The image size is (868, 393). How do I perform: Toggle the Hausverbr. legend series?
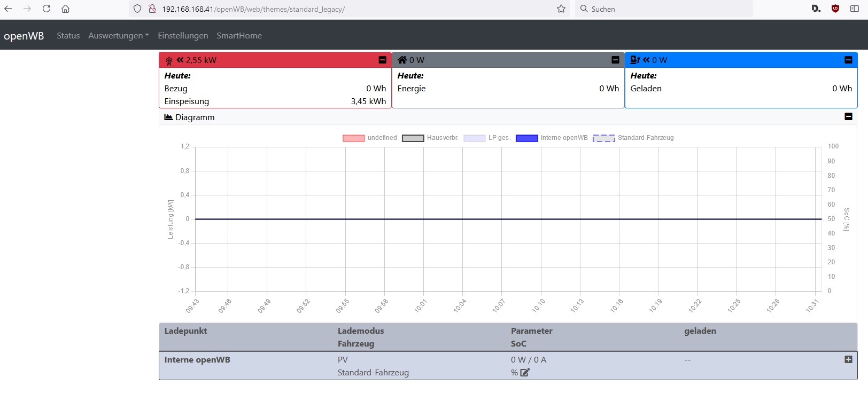tap(430, 138)
